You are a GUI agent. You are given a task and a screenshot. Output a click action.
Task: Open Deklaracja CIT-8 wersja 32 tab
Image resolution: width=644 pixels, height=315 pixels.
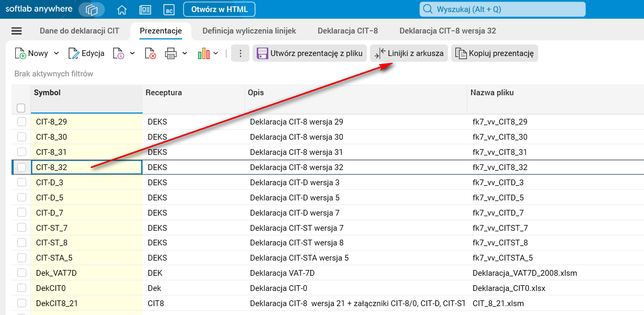[x=447, y=31]
